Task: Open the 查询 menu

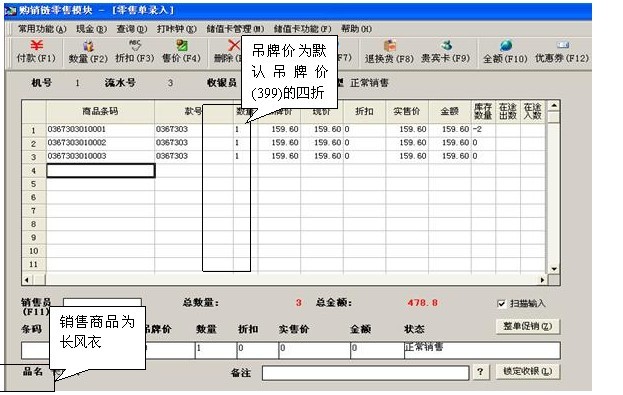Action: coord(132,29)
